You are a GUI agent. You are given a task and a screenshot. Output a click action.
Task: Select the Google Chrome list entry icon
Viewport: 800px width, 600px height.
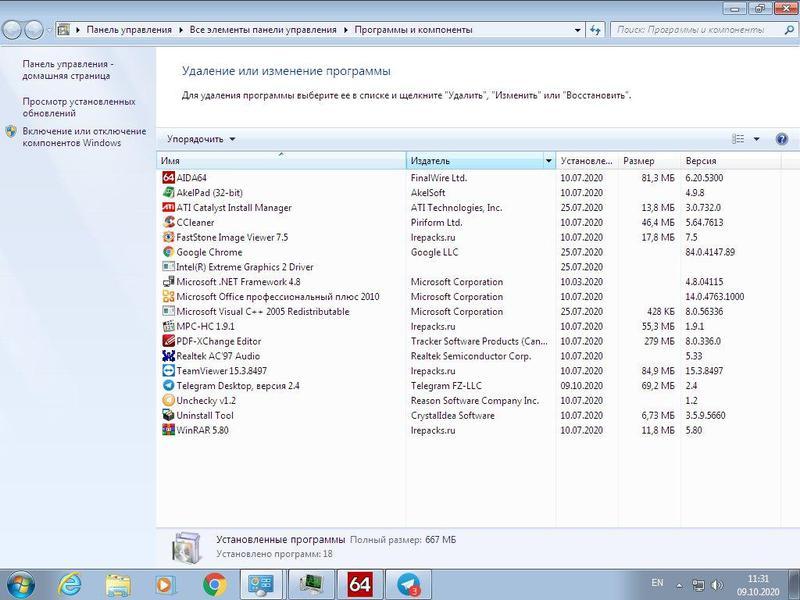coord(168,252)
